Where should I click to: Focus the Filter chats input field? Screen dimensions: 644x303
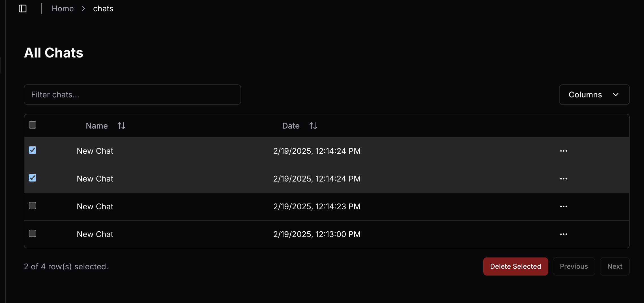pyautogui.click(x=132, y=95)
